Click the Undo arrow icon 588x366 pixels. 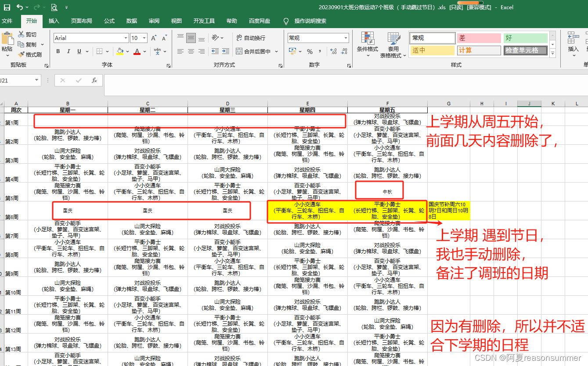20,7
